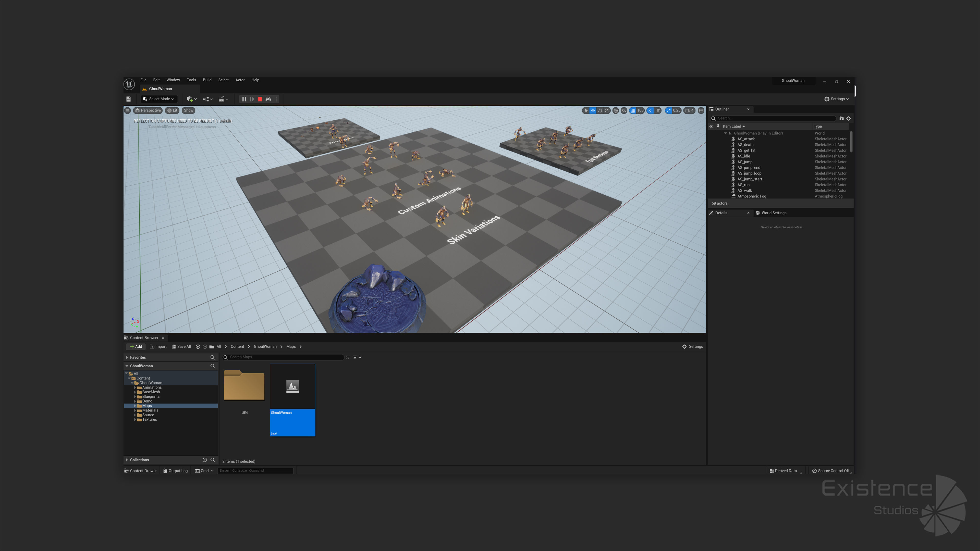Viewport: 980px width, 551px height.
Task: Click the gamepad possess/eject icon
Action: [268, 99]
